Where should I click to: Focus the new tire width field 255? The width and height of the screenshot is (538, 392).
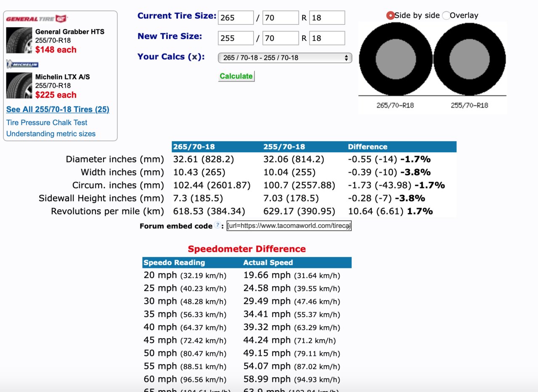(236, 38)
